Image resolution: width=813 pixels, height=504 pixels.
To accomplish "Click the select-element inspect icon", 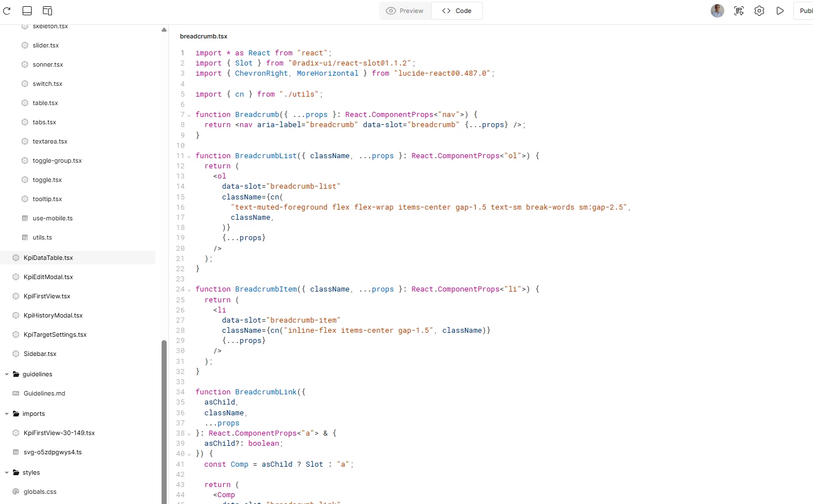I will click(739, 11).
